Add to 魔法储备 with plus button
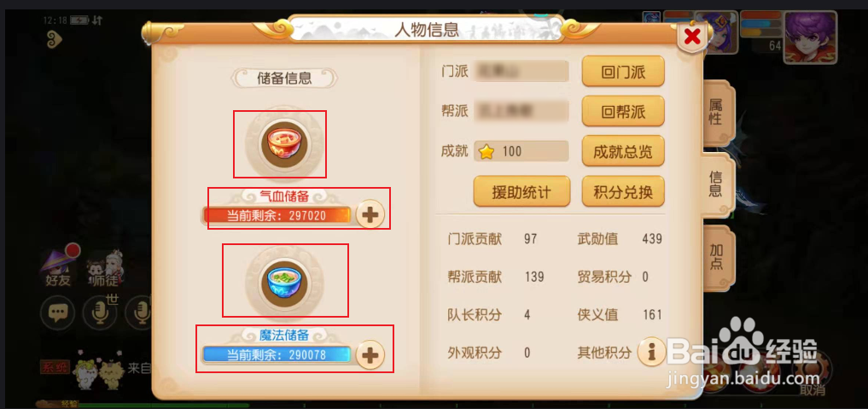Viewport: 868px width, 409px height. pyautogui.click(x=370, y=354)
